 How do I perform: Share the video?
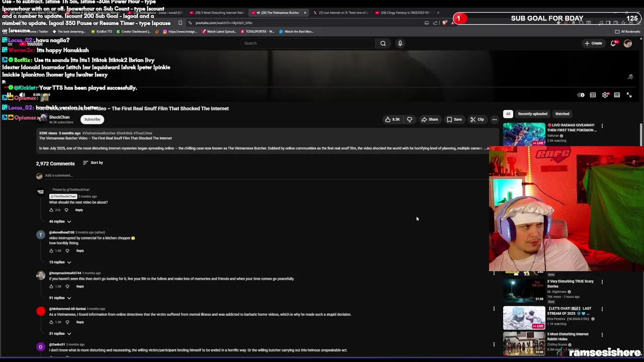click(x=430, y=120)
